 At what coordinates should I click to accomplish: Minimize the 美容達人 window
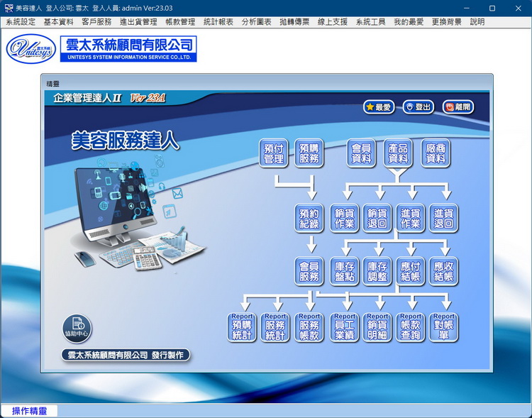[x=467, y=8]
